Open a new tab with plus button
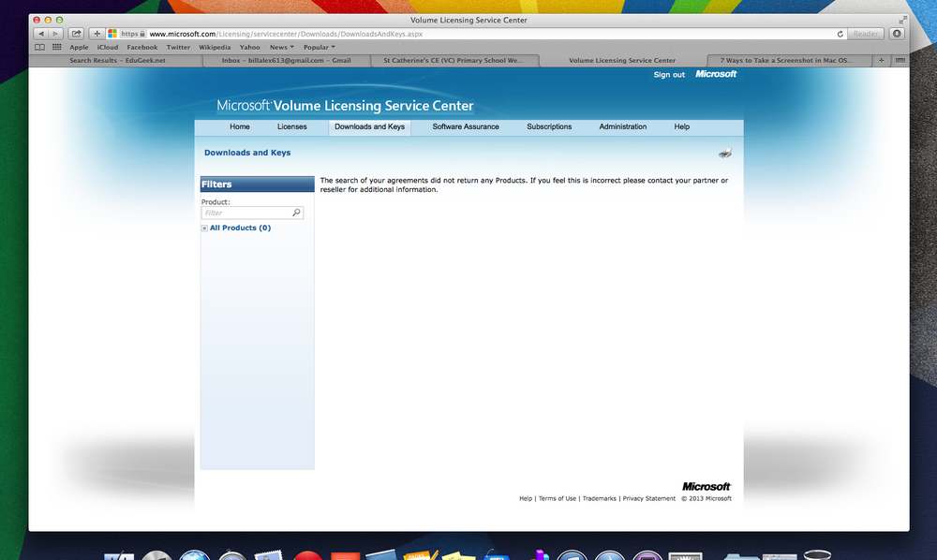The width and height of the screenshot is (937, 560). click(x=881, y=60)
